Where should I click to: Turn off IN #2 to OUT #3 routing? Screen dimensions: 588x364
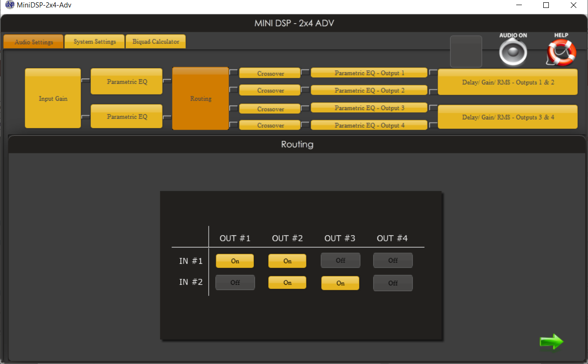[340, 283]
